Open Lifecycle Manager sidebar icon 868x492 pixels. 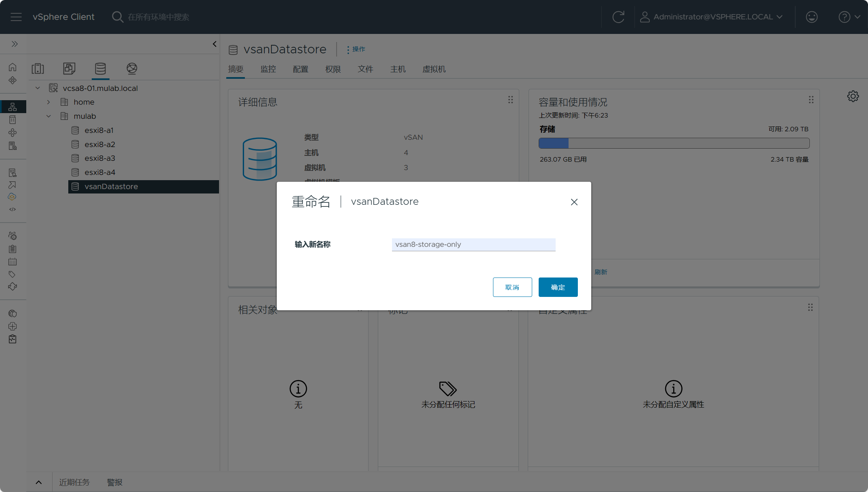pyautogui.click(x=13, y=286)
